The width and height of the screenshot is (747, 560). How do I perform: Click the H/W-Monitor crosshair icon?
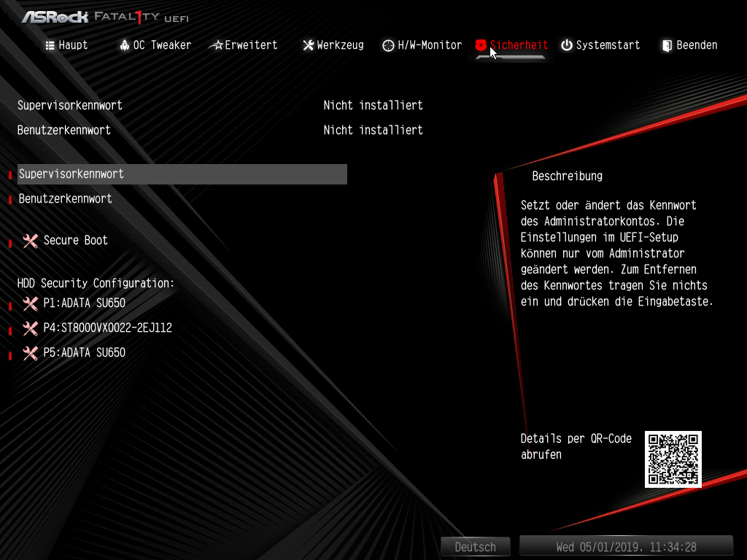click(x=388, y=45)
